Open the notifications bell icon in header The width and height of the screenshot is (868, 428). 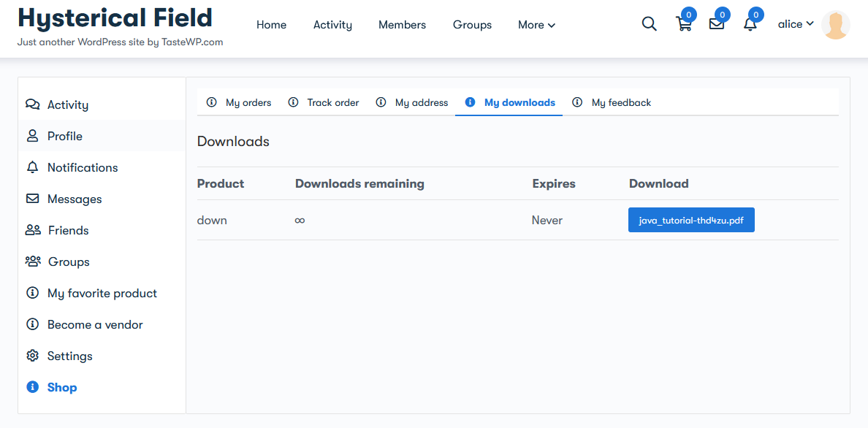click(x=750, y=24)
